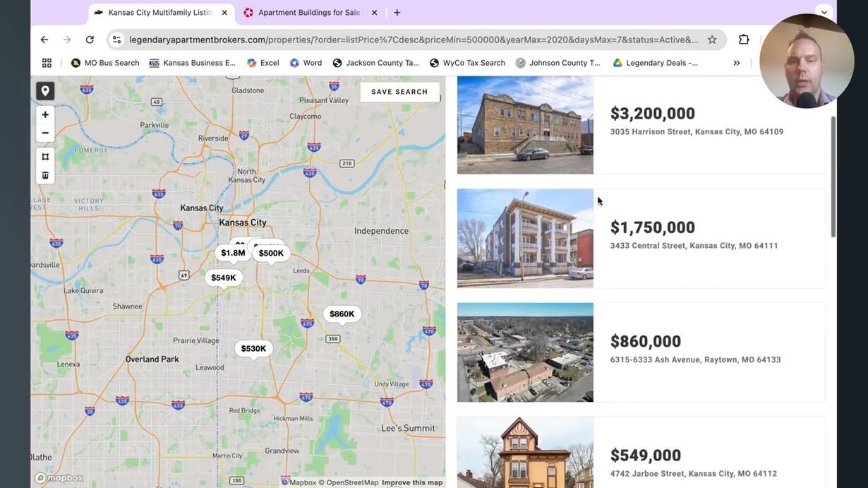Open the Extensions puzzle icon

(744, 40)
